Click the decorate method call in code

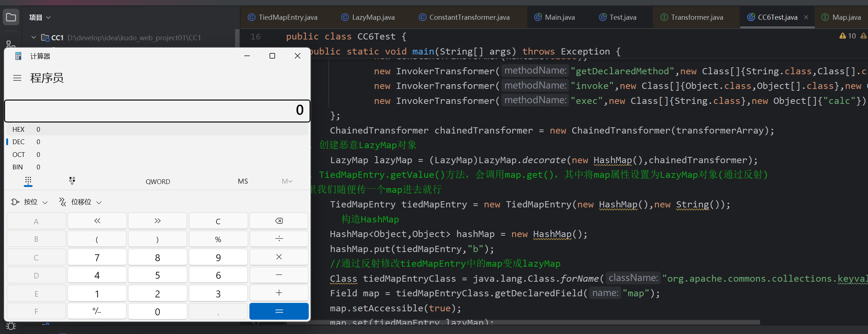(544, 160)
